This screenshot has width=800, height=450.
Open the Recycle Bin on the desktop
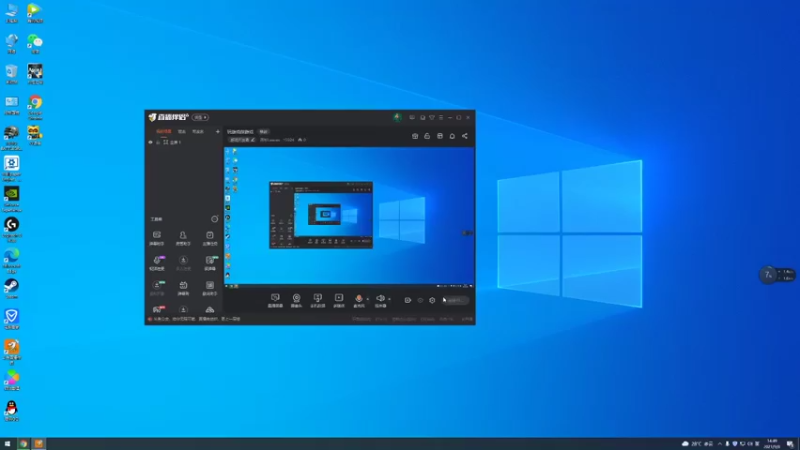point(12,74)
